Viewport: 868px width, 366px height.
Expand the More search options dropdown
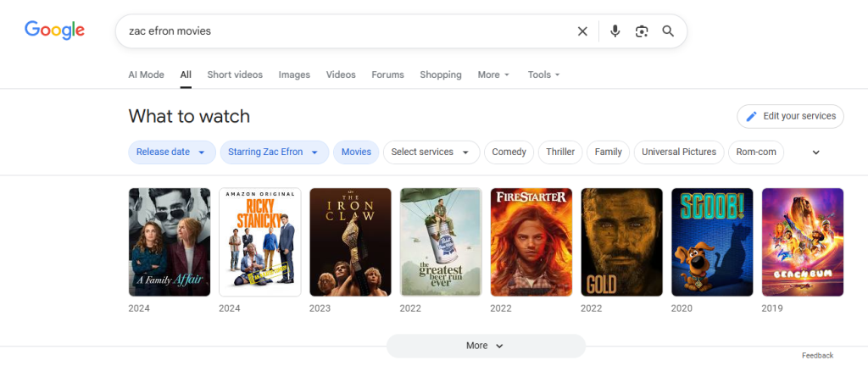(x=494, y=75)
